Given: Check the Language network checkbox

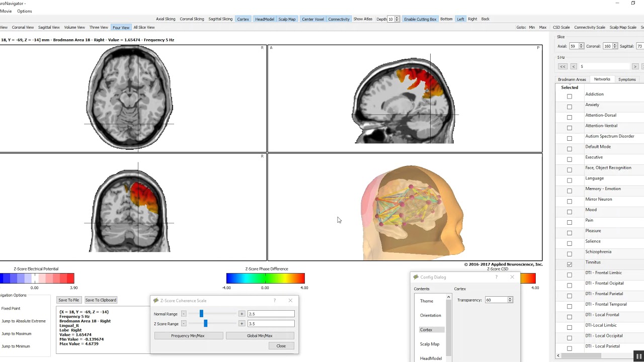Looking at the screenshot, I should tap(570, 180).
